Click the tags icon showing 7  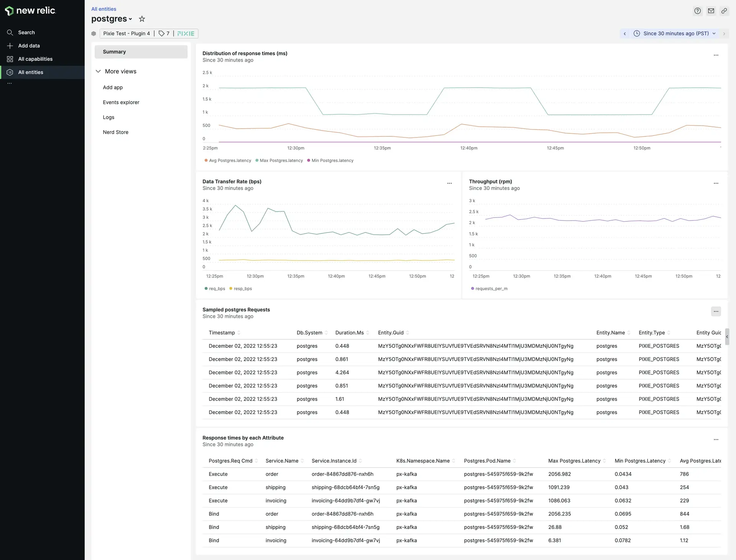coord(164,33)
